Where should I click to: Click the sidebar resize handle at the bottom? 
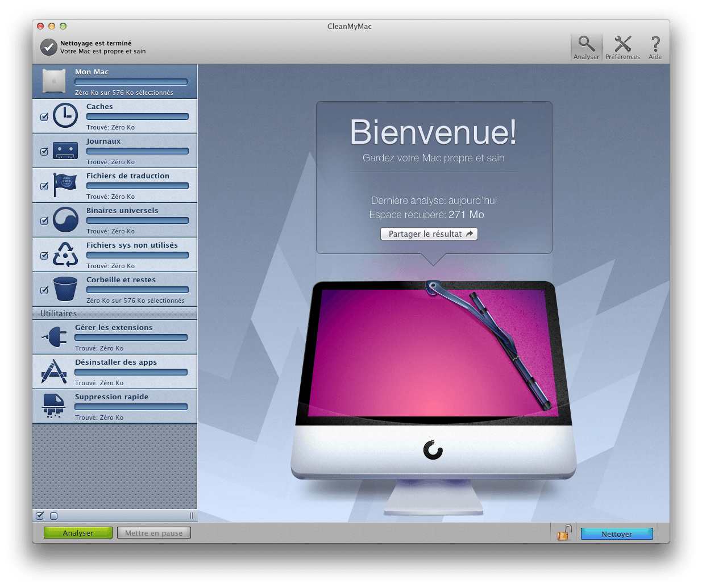point(192,516)
